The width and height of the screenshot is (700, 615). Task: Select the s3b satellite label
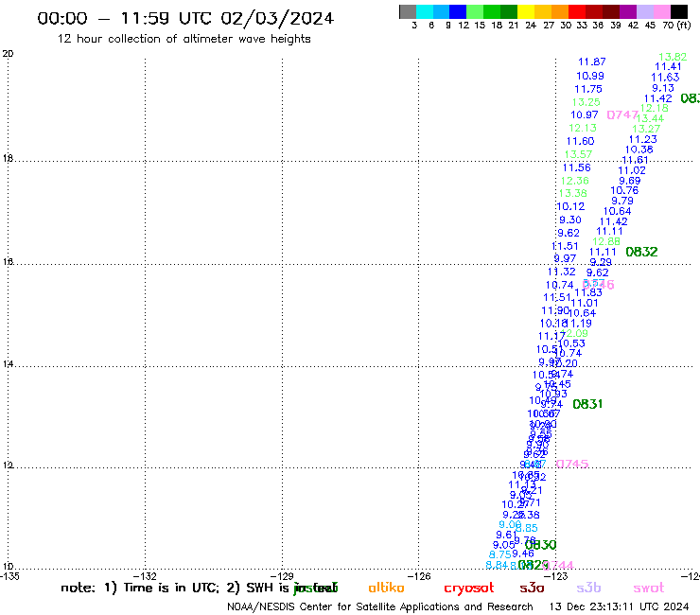(x=588, y=588)
